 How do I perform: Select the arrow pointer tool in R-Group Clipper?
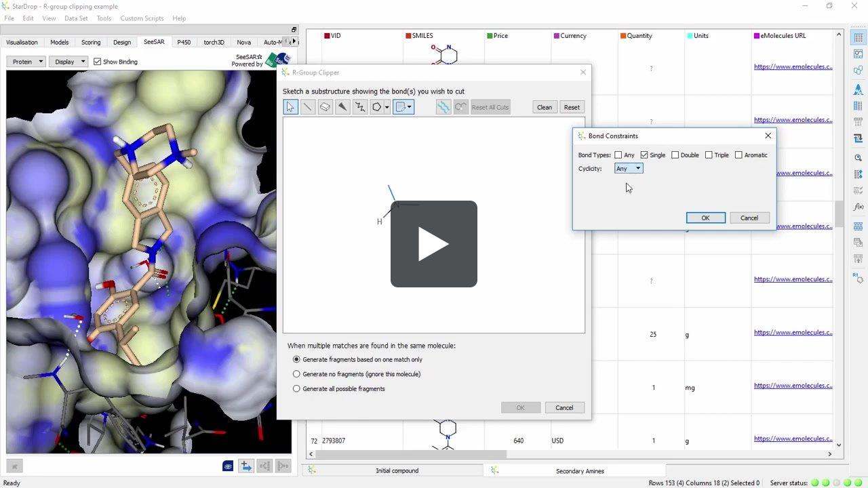tap(290, 107)
